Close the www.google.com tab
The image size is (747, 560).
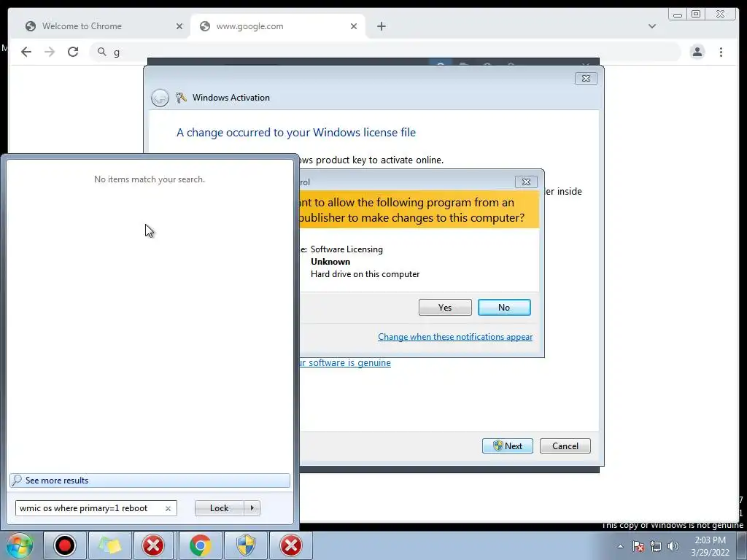point(354,26)
